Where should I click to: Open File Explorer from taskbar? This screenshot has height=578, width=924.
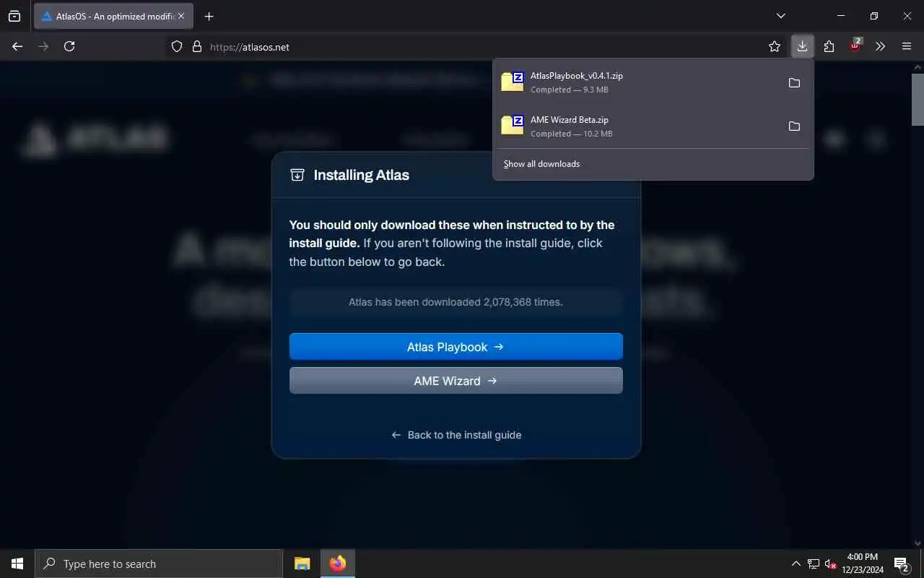302,564
